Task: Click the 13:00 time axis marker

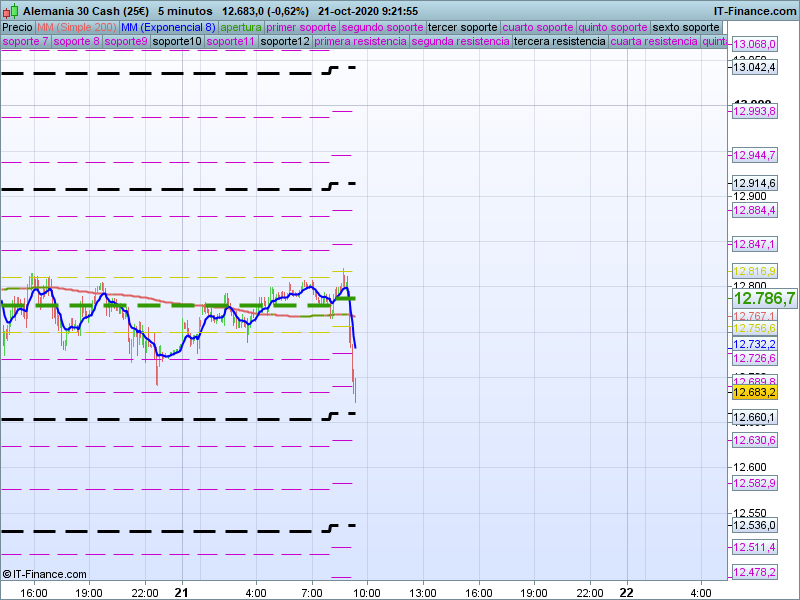Action: (423, 591)
